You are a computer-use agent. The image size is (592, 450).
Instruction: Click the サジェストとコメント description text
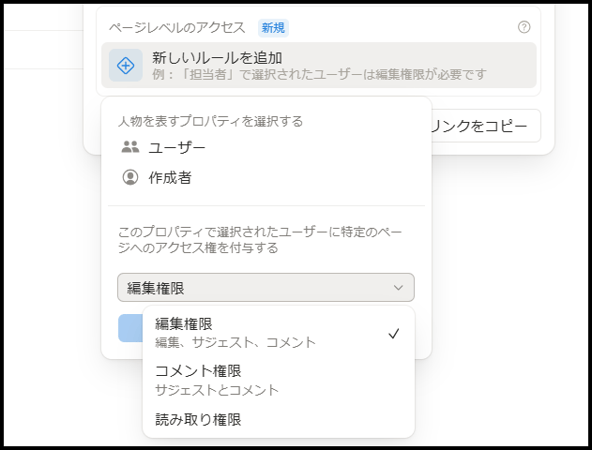[x=217, y=390]
